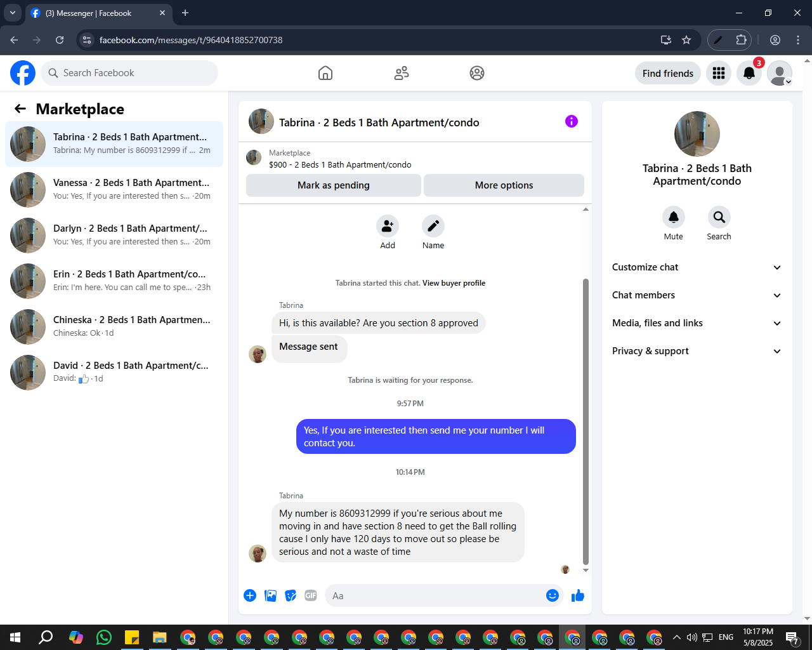Choose a sticker
Screen dimensions: 812x650
[291, 595]
